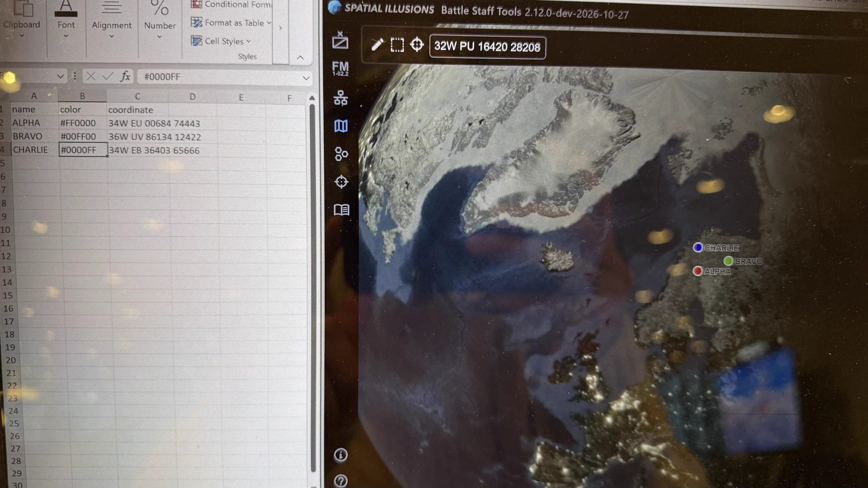Click the red ALPHA marker on the map
Viewport: 868px width, 488px height.
click(x=697, y=271)
